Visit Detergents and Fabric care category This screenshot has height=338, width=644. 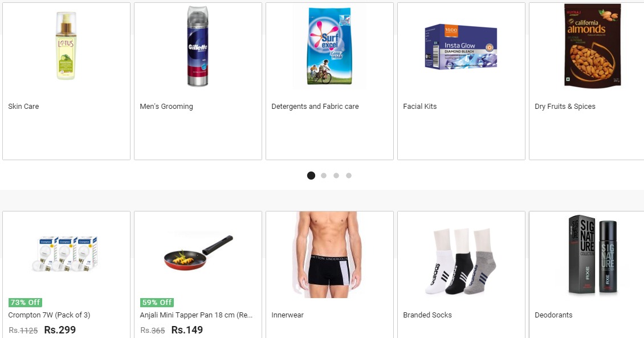click(x=315, y=107)
